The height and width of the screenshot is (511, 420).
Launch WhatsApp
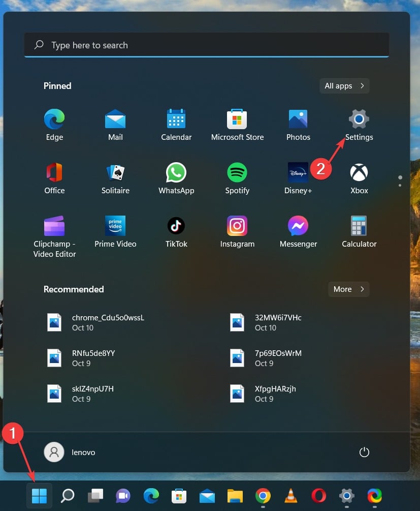pyautogui.click(x=176, y=178)
